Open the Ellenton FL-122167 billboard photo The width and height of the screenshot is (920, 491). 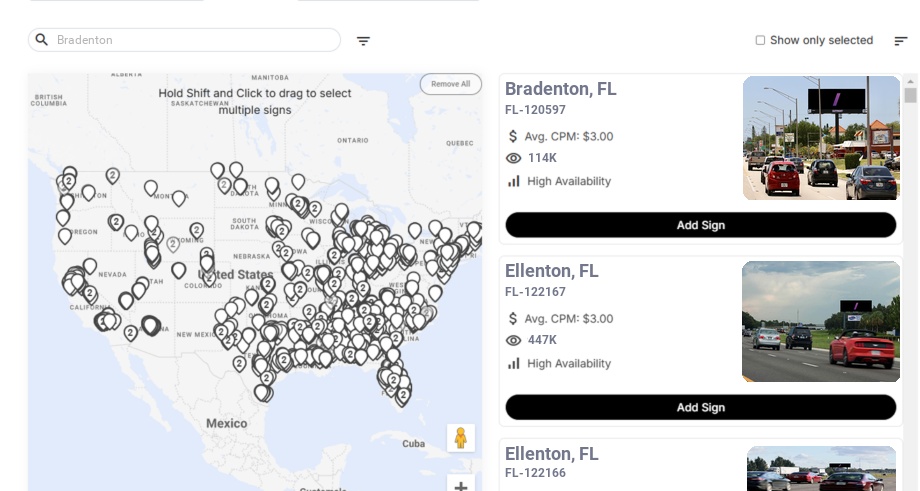821,321
